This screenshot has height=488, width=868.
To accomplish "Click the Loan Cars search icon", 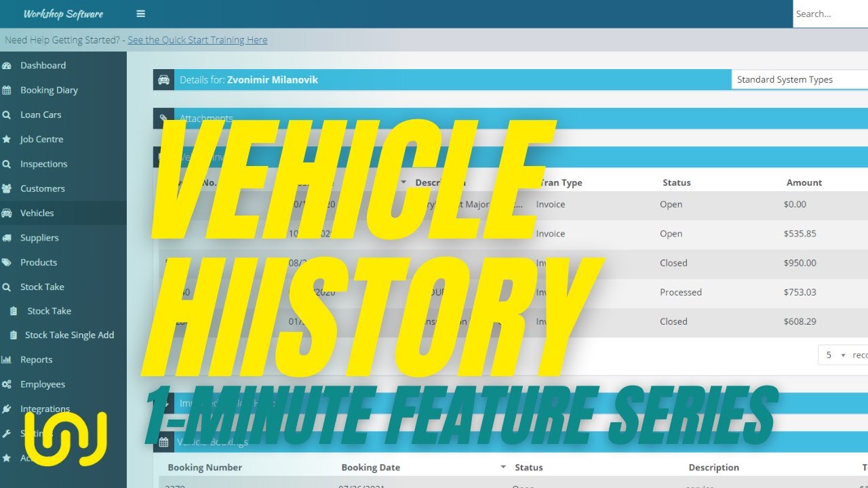I will pyautogui.click(x=7, y=115).
